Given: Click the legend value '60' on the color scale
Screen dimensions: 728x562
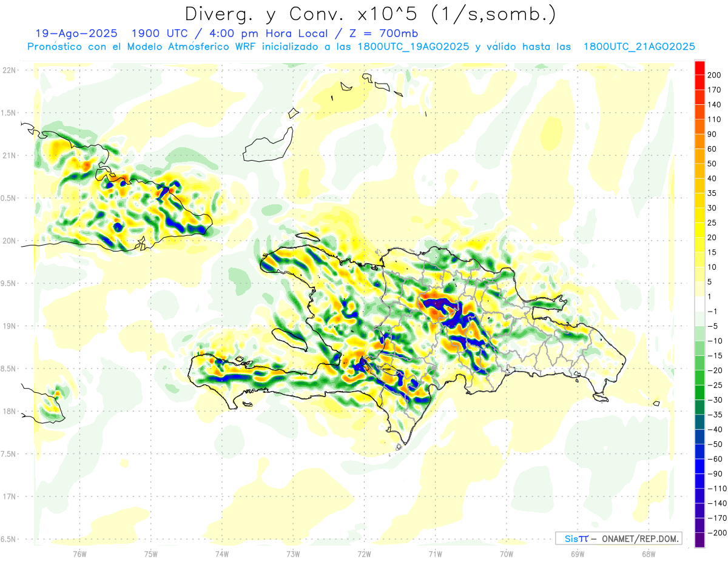Looking at the screenshot, I should (713, 149).
